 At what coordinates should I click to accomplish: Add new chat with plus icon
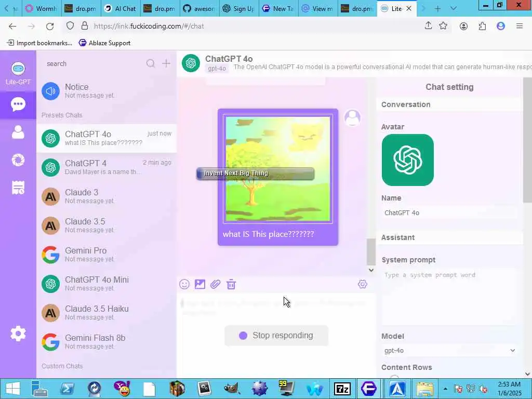[x=166, y=63]
